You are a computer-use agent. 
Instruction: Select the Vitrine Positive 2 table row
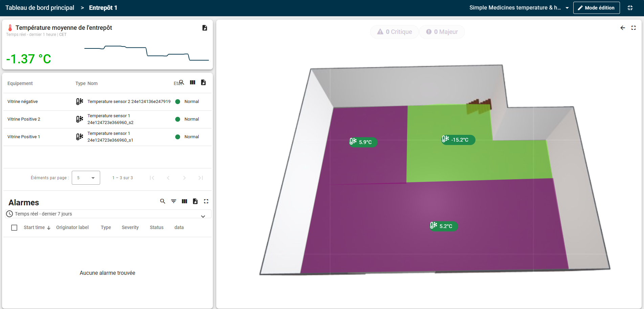click(x=102, y=119)
